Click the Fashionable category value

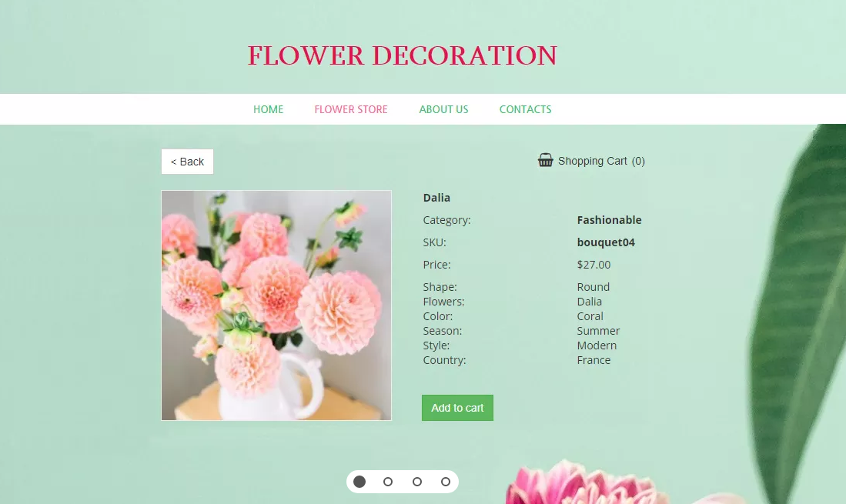(609, 220)
